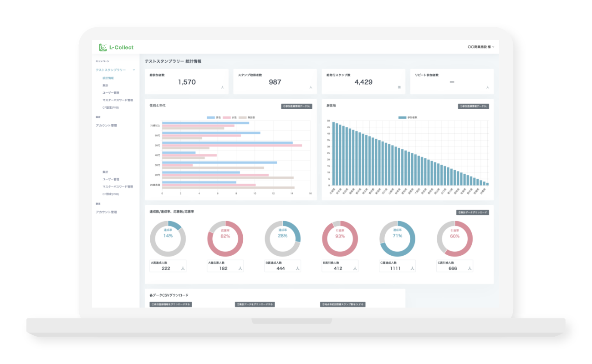Click the 居住地 chart title
Viewport: 592px width, 364px height.
[331, 106]
